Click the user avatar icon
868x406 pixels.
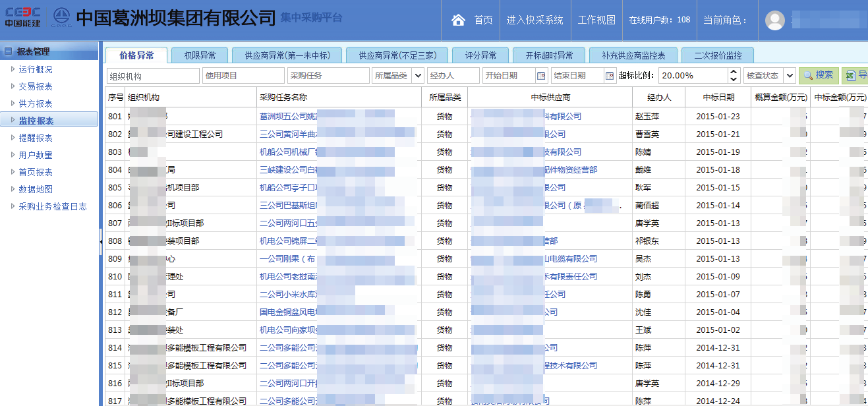tap(774, 20)
